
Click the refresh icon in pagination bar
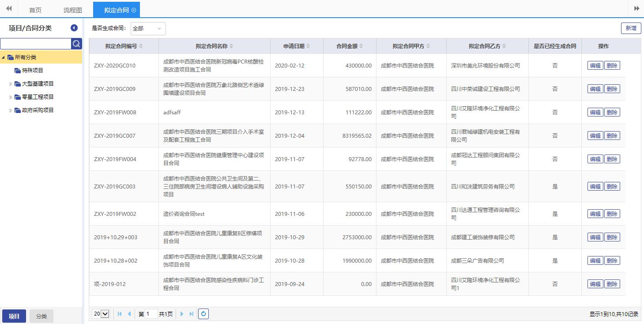coord(203,314)
